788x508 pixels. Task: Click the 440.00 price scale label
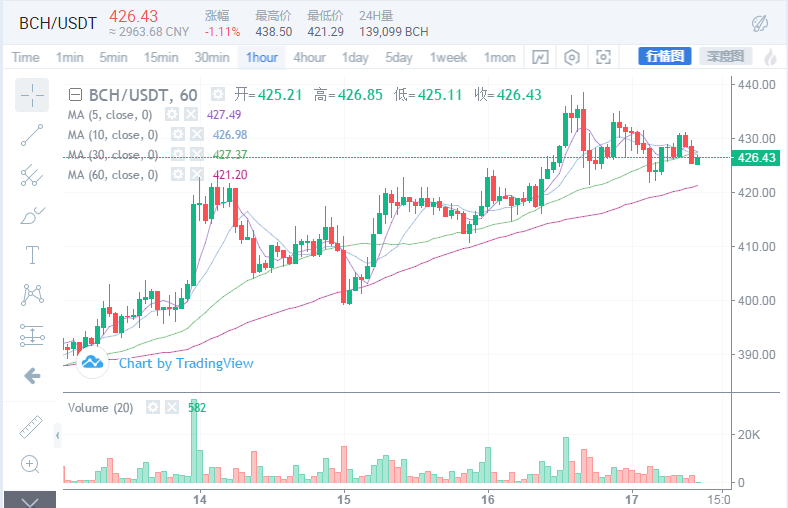point(756,84)
